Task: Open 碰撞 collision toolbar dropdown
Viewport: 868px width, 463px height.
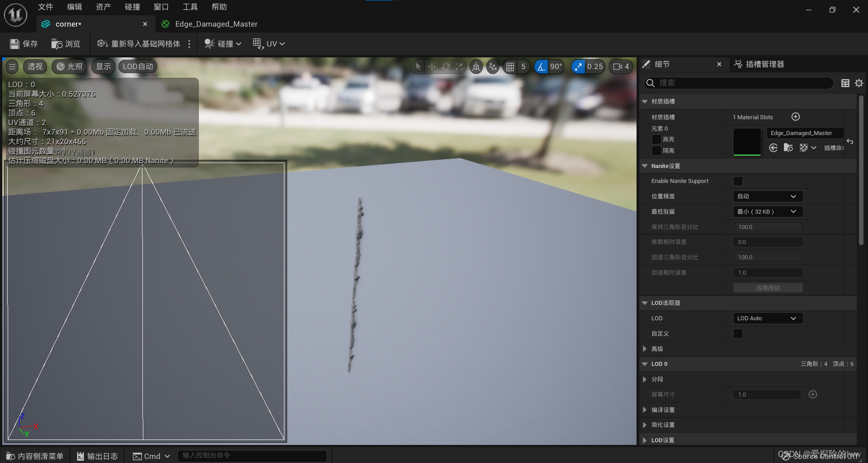Action: (x=223, y=44)
